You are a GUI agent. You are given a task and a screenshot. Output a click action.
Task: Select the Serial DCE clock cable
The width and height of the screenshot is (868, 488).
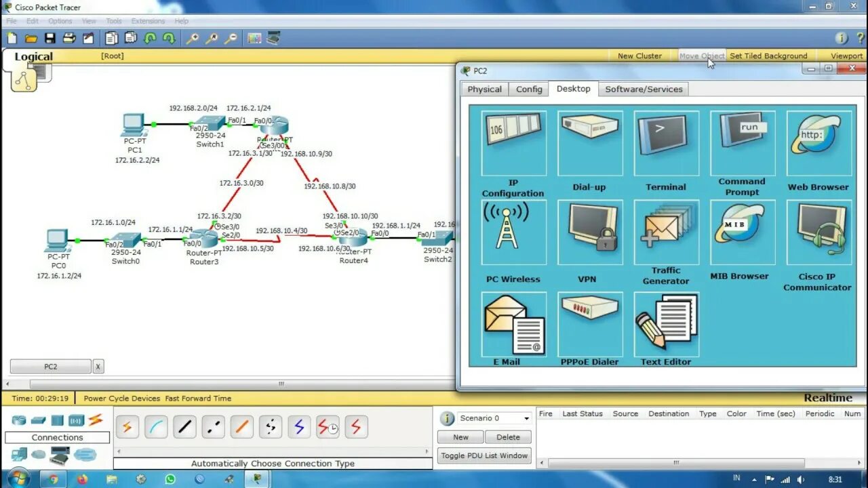tap(328, 427)
